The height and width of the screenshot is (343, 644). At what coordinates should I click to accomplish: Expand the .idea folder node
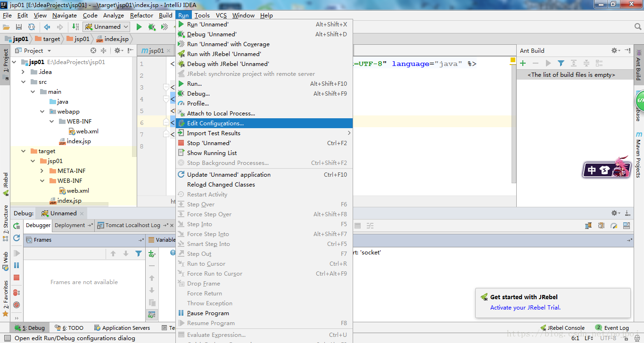[23, 72]
